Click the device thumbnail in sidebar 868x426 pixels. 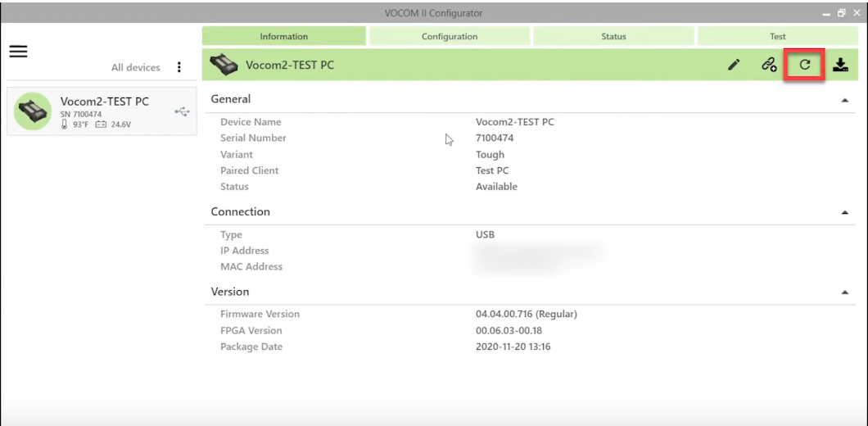[32, 111]
